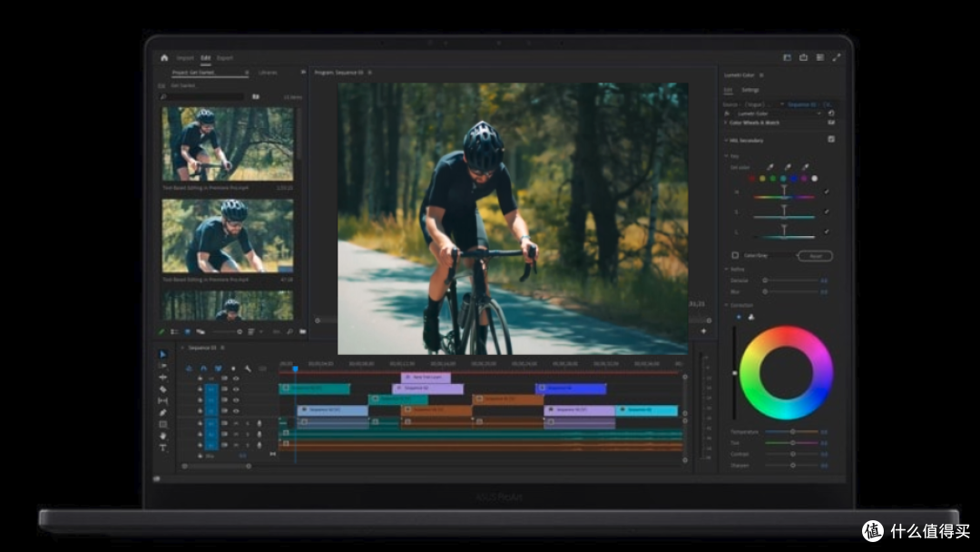Select the Type tool

click(x=162, y=448)
